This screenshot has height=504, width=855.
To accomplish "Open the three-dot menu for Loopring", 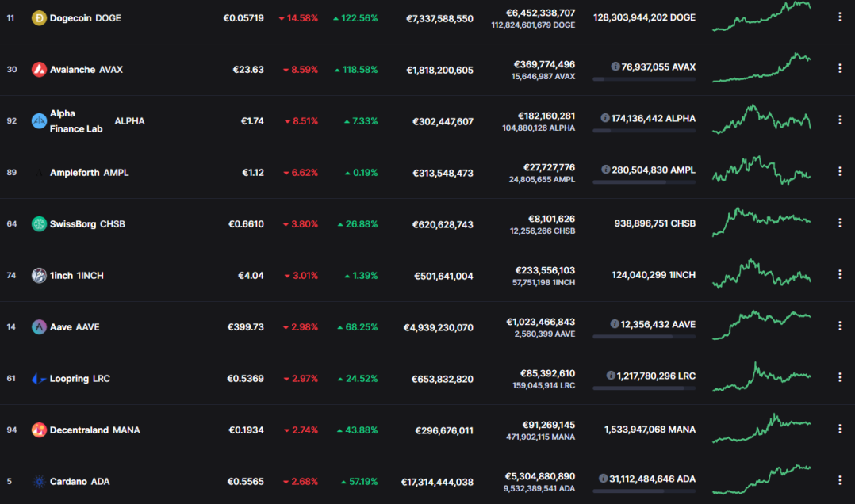I will [x=840, y=377].
